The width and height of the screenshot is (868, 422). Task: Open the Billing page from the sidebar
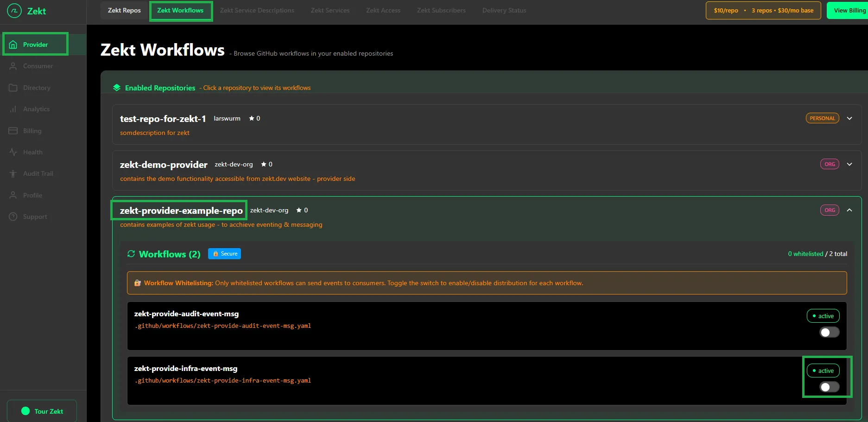(32, 130)
